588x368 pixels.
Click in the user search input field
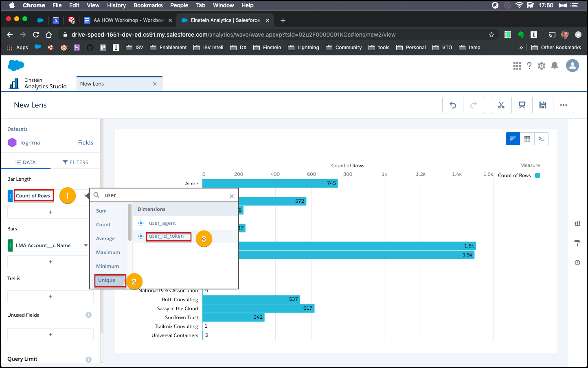165,195
